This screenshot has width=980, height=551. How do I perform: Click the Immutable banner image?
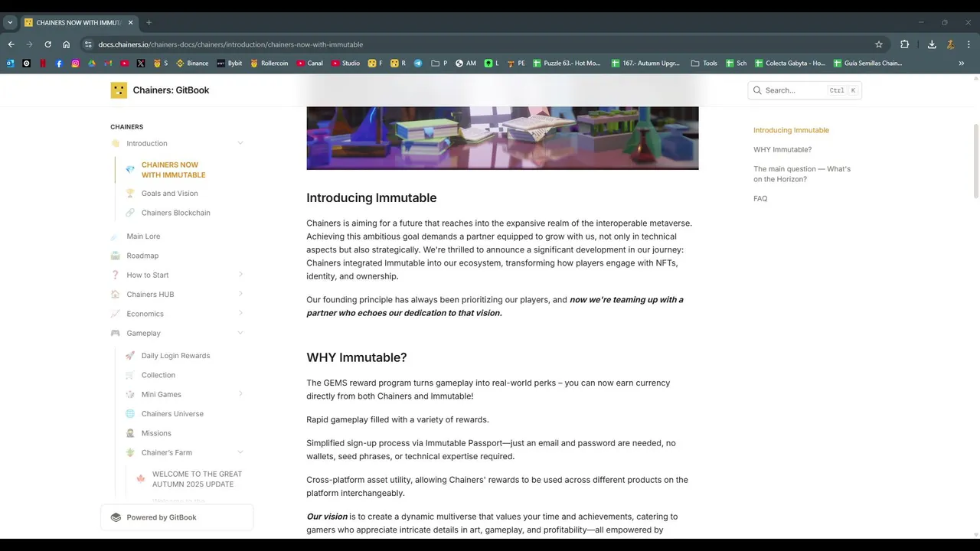tap(502, 138)
